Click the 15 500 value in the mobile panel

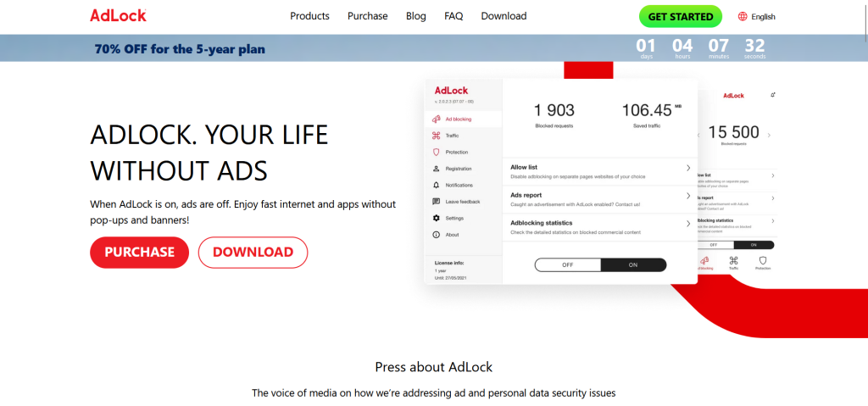point(733,132)
